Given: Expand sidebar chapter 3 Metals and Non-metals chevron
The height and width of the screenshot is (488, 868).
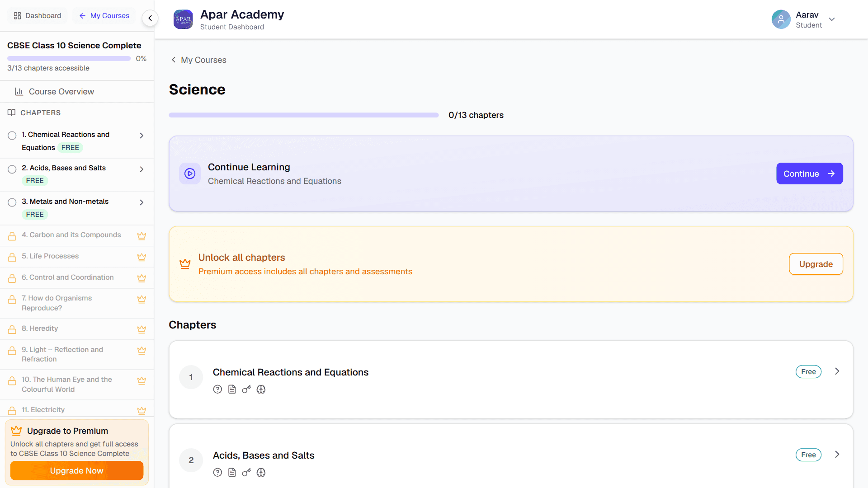Looking at the screenshot, I should 142,202.
